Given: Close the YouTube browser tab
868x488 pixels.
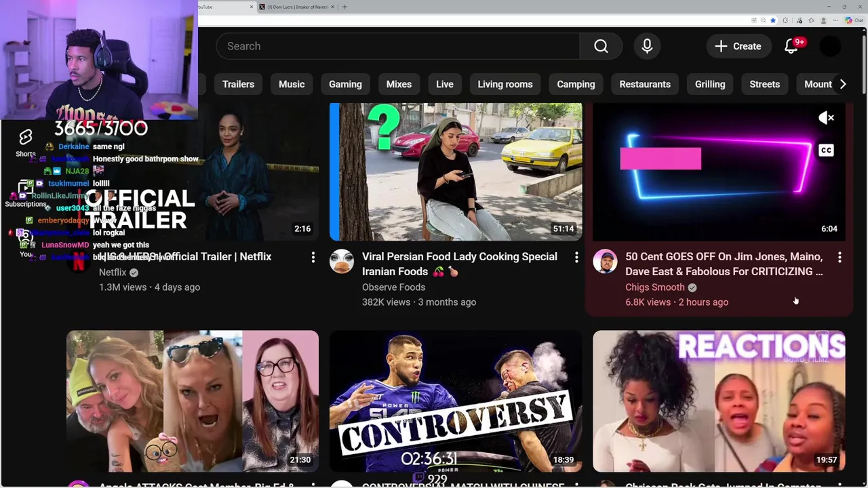Looking at the screenshot, I should click(252, 7).
